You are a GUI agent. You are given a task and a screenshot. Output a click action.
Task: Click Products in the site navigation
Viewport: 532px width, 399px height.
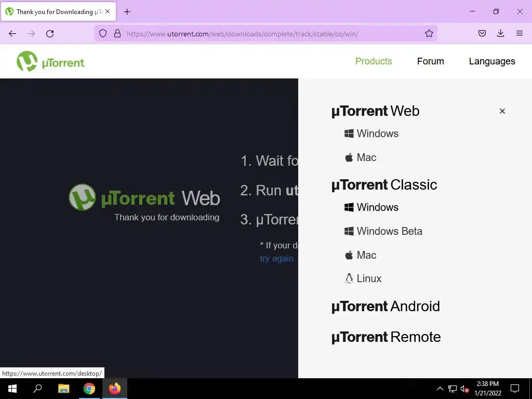pyautogui.click(x=374, y=61)
